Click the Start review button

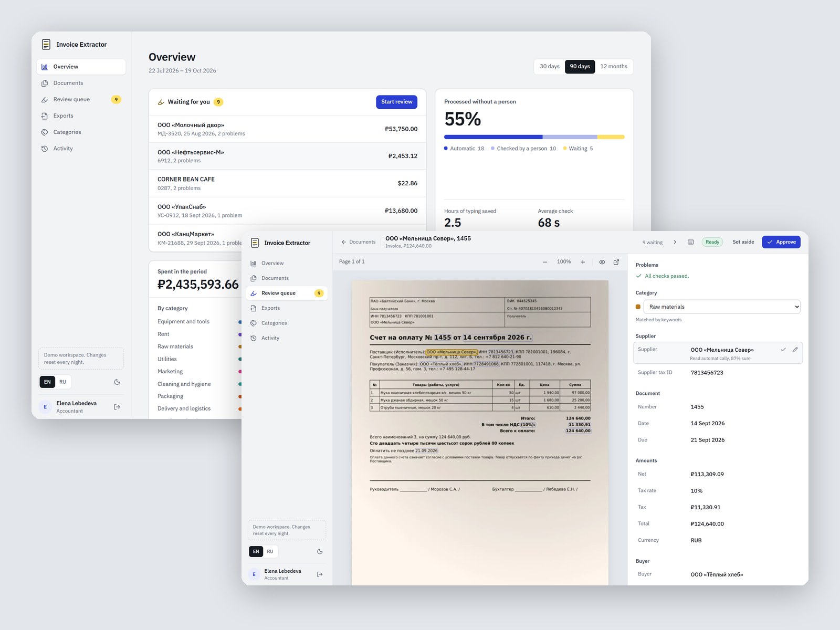[397, 102]
